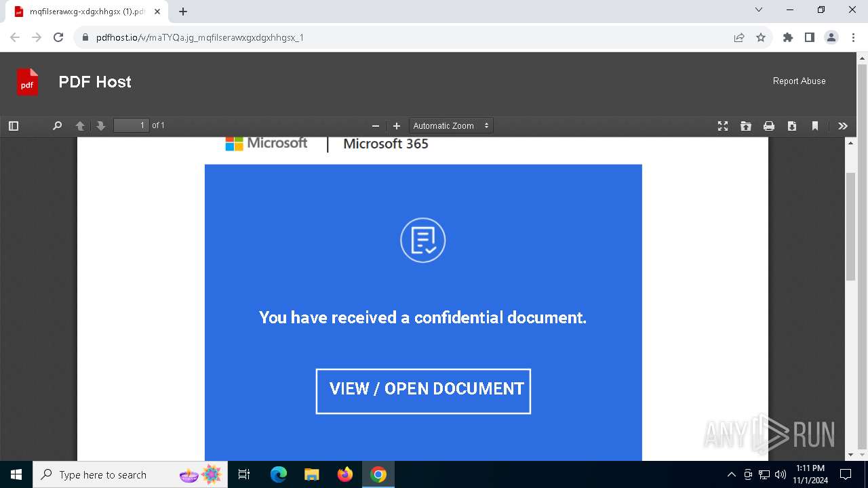Open File Explorer from taskbar
Viewport: 868px width, 488px height.
[x=311, y=474]
